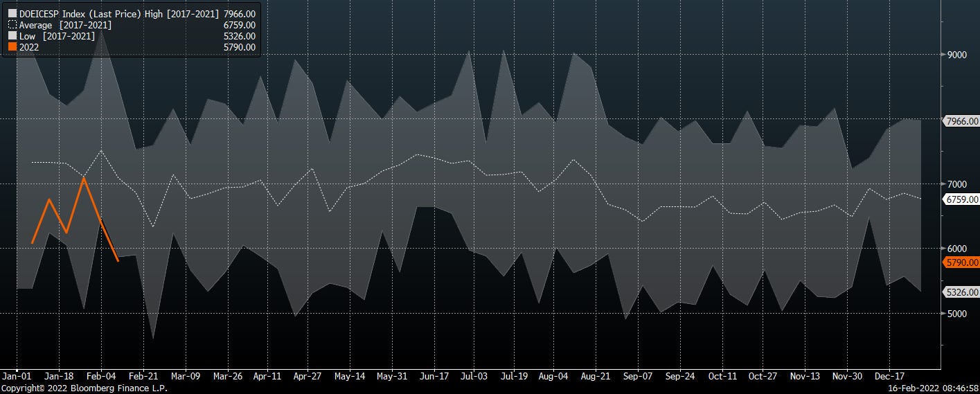Viewport: 980px width, 394px height.
Task: Click the Jun-17 date label
Action: coord(433,377)
